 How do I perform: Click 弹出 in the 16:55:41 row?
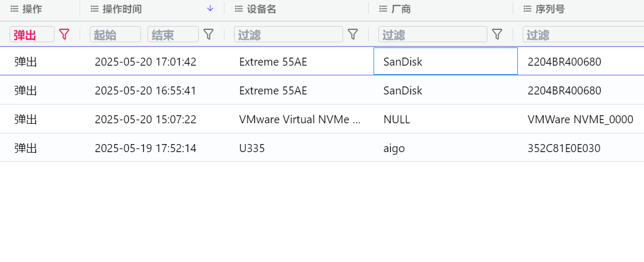pos(26,91)
